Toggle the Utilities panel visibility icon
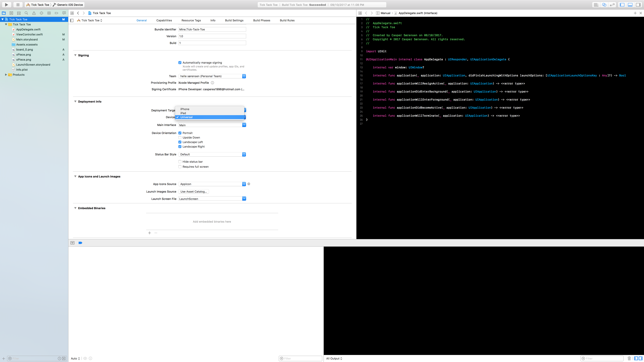The width and height of the screenshot is (644, 362). coord(638,5)
